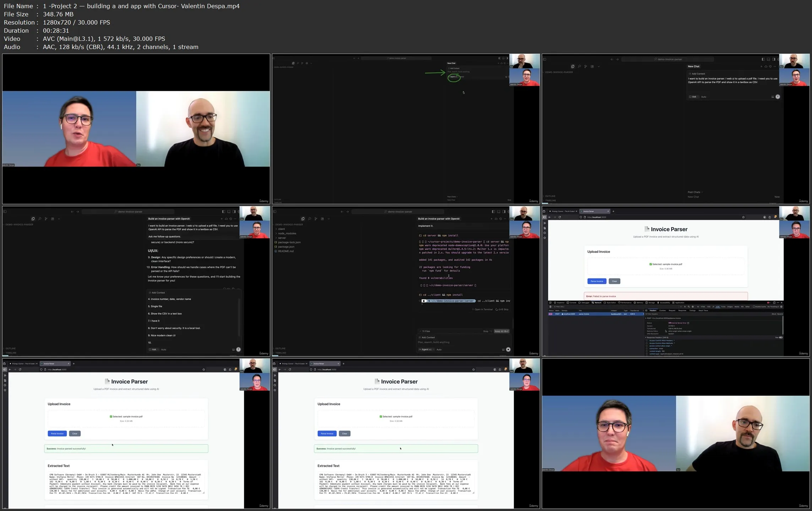Open chat more-options ellipsis in npm install frame
Viewport: 812px width, 511px height.
tap(505, 219)
